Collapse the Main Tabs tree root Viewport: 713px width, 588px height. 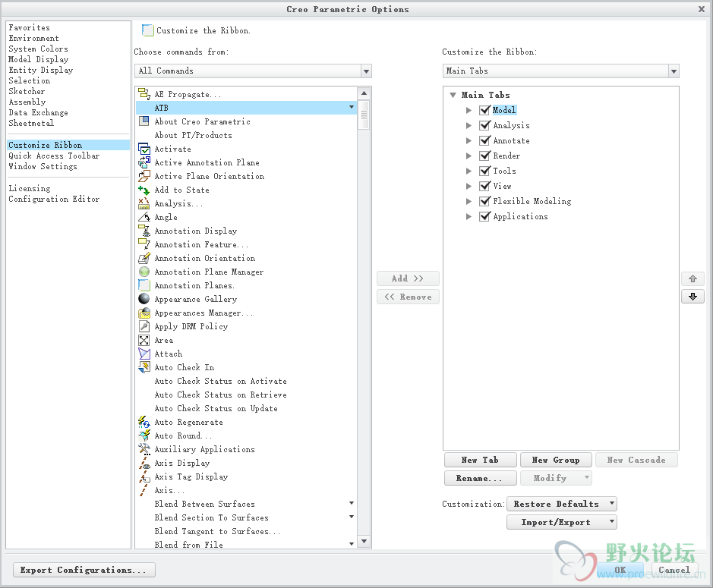click(x=453, y=95)
